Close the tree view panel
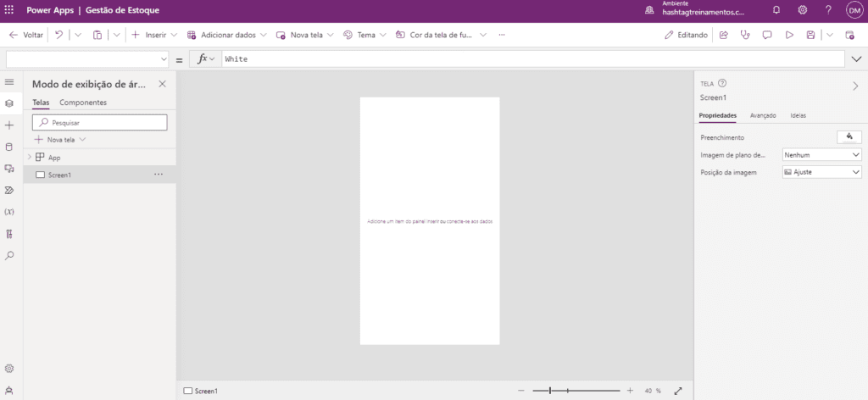The height and width of the screenshot is (400, 868). 162,84
